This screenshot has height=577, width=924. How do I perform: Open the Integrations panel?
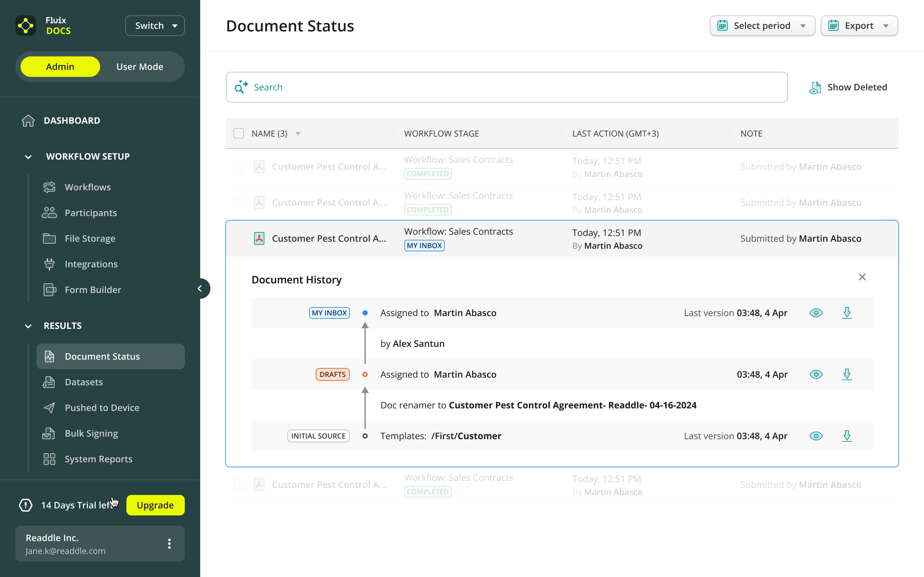click(x=91, y=264)
